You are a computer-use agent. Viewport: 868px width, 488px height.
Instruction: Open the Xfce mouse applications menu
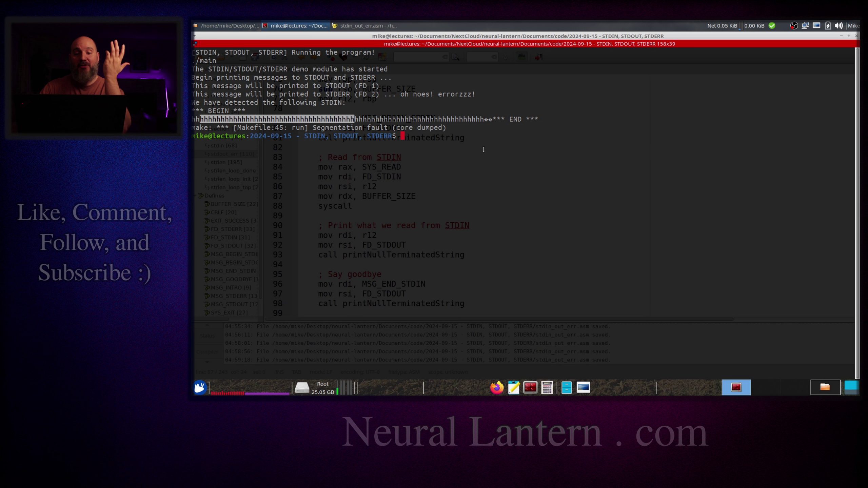pyautogui.click(x=199, y=387)
